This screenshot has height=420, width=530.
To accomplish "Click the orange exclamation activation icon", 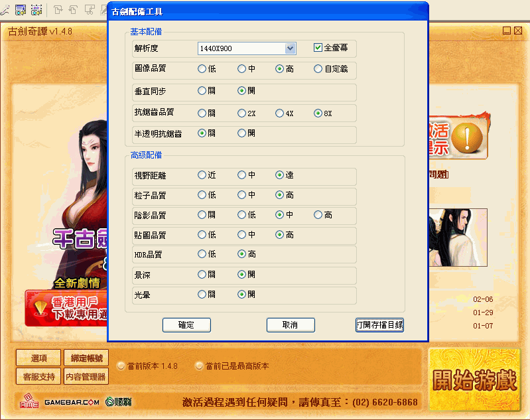I will (466, 138).
